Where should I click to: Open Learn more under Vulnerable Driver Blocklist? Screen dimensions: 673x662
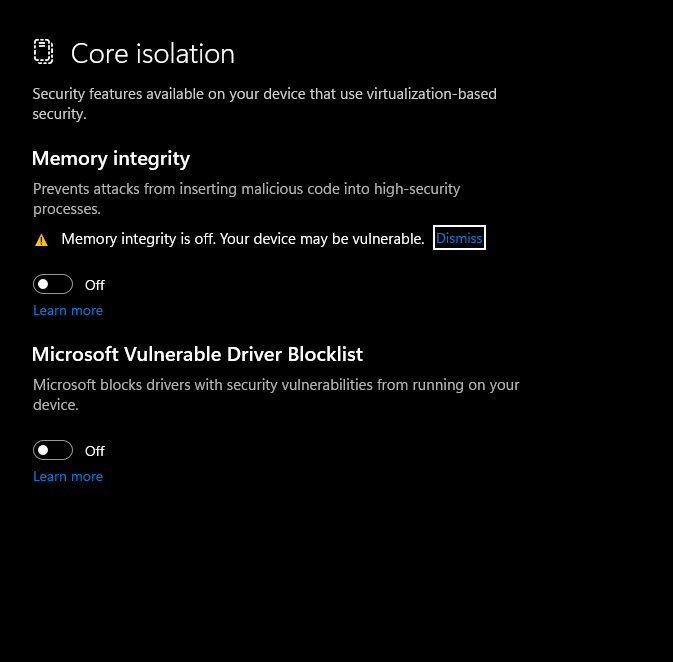68,476
